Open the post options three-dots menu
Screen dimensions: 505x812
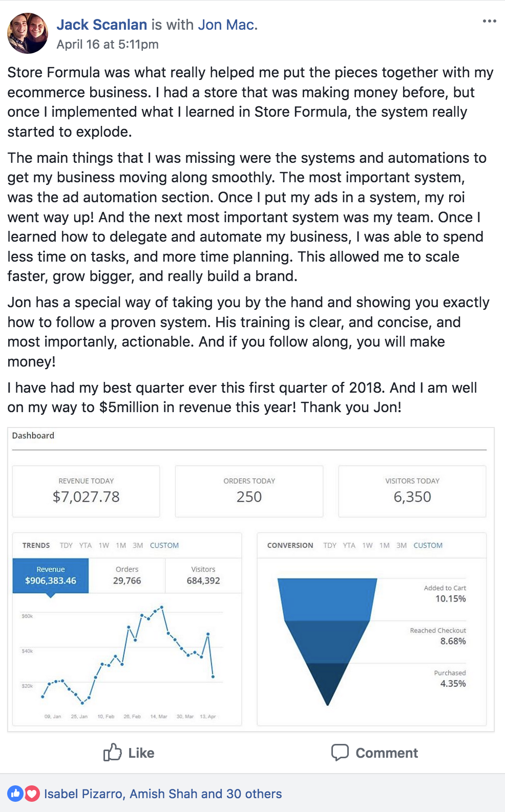click(489, 21)
